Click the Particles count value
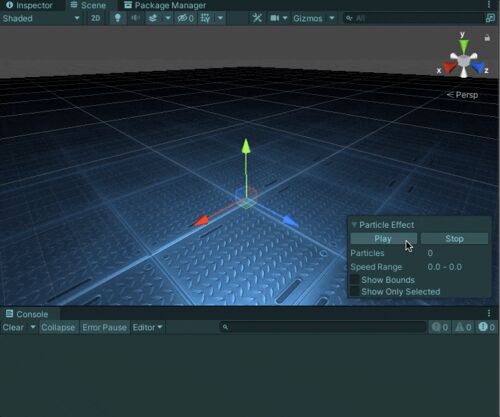 coord(430,253)
